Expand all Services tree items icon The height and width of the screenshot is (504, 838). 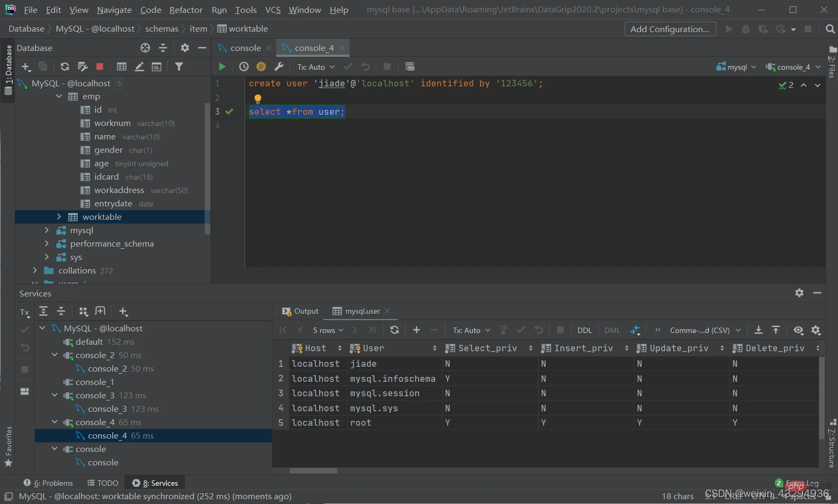tap(43, 312)
